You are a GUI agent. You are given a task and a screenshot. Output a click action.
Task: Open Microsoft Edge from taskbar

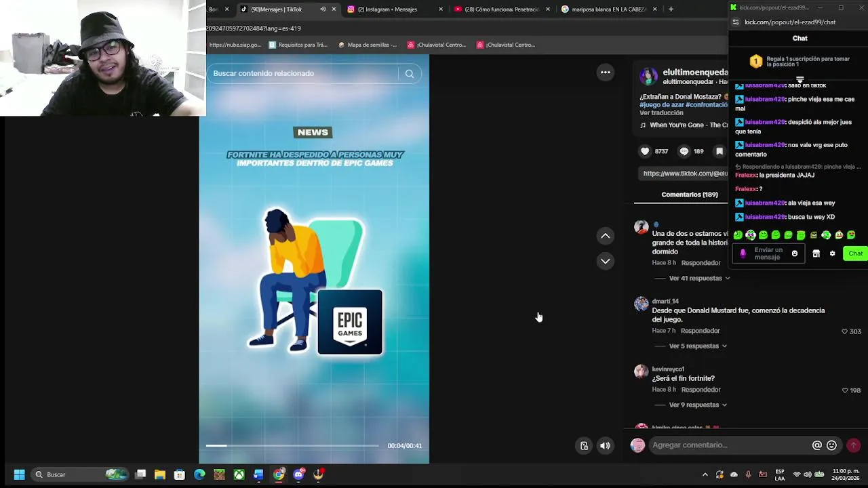[x=199, y=474]
